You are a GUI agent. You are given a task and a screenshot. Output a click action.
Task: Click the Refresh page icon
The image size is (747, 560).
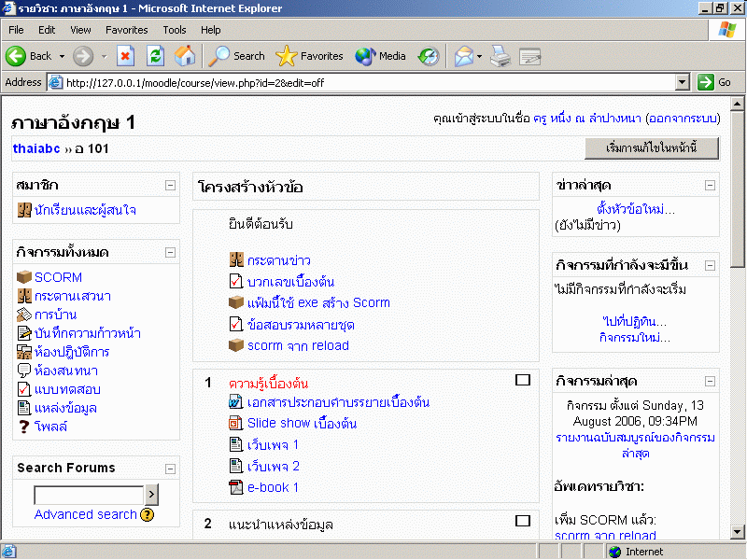[x=155, y=56]
